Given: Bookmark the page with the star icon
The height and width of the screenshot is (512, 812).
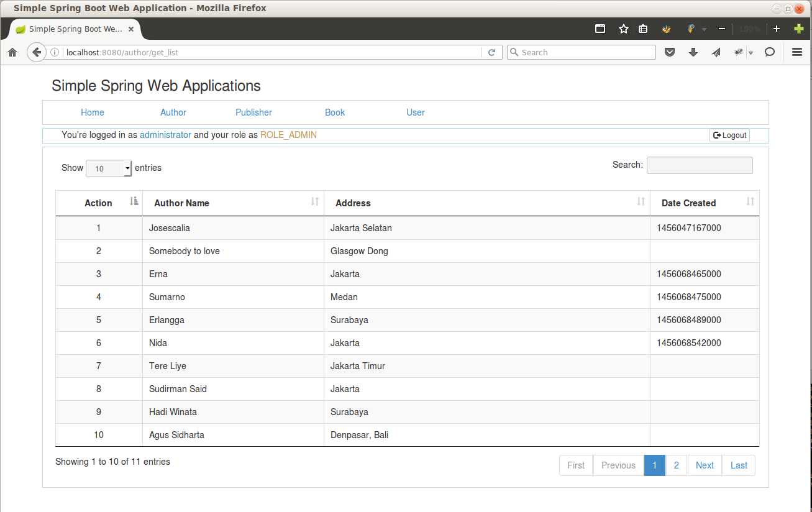Looking at the screenshot, I should click(x=623, y=28).
